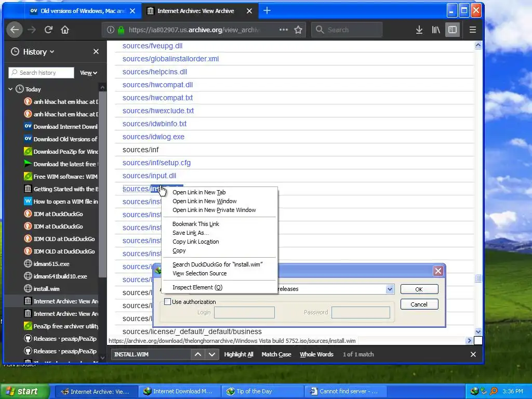Go back with the Firefox back arrow

15,30
